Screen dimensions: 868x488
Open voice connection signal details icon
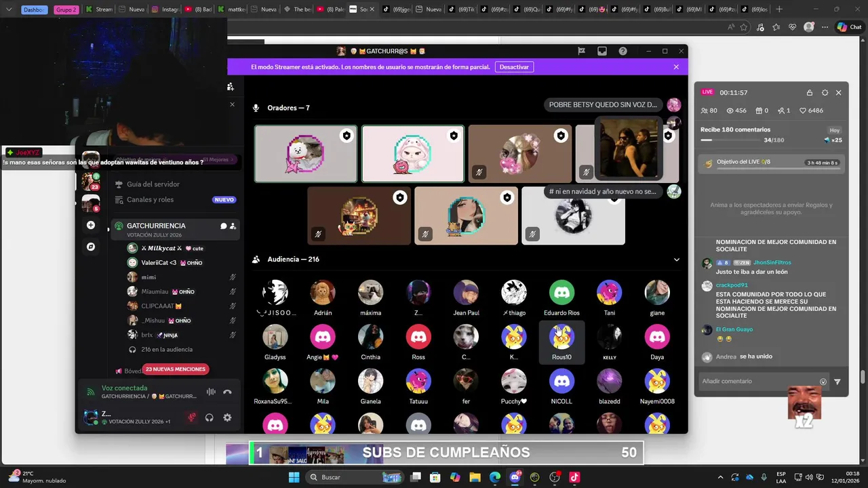point(90,392)
